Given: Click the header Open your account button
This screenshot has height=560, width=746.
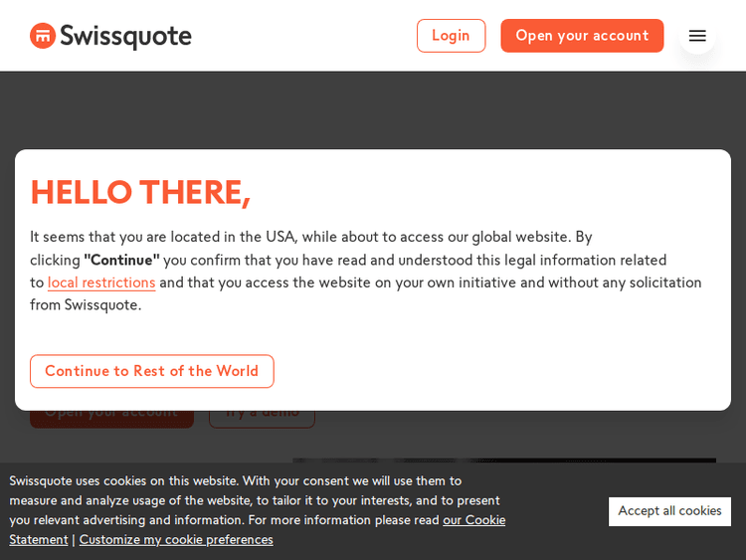Looking at the screenshot, I should pos(582,36).
